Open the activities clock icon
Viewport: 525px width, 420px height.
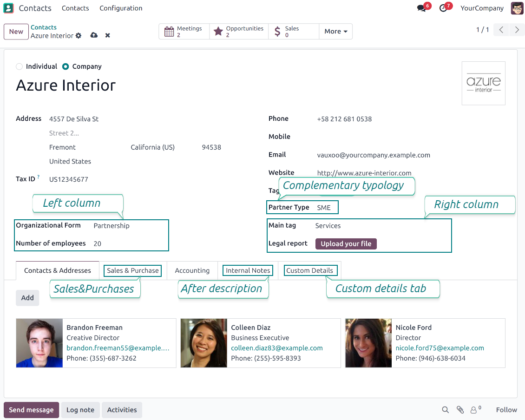[x=443, y=8]
